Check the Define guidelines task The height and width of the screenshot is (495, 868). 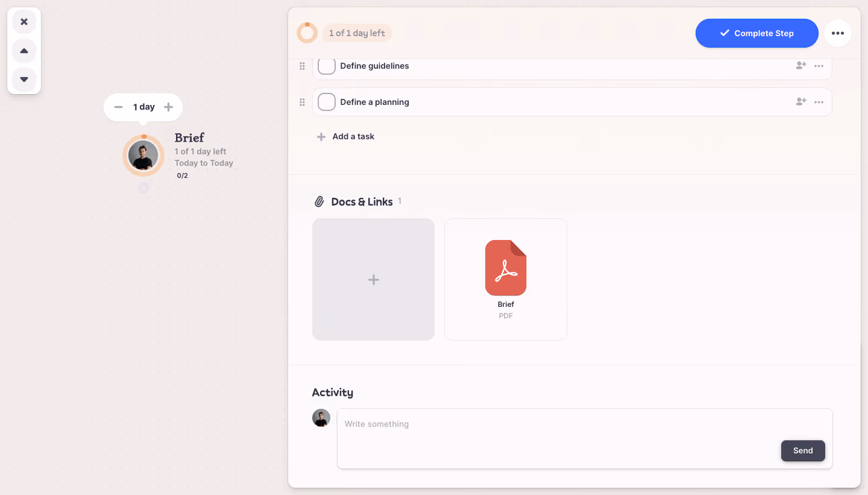[x=327, y=66]
